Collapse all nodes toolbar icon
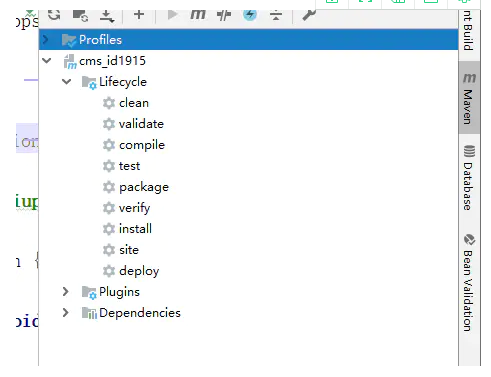The height and width of the screenshot is (377, 491). (276, 15)
